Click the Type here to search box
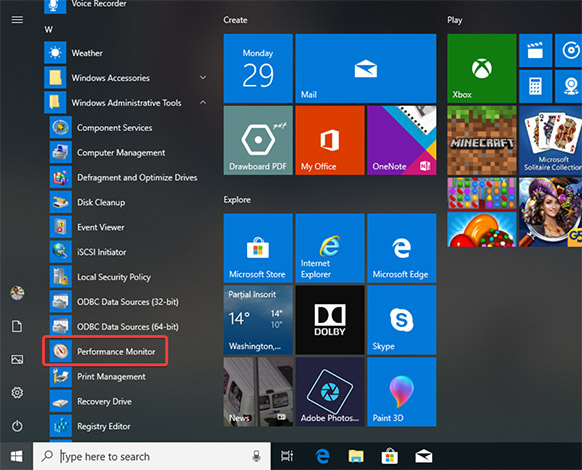Screen dimensions: 582x470 [152, 456]
